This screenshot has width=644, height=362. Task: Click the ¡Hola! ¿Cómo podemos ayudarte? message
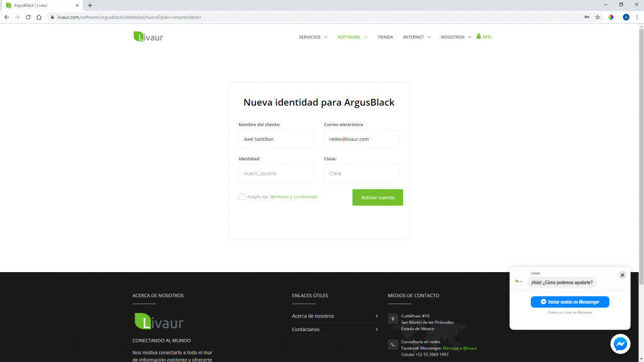click(562, 282)
